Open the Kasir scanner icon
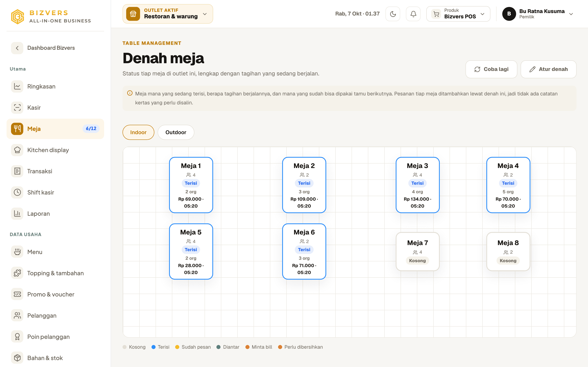The height and width of the screenshot is (367, 588). point(17,107)
